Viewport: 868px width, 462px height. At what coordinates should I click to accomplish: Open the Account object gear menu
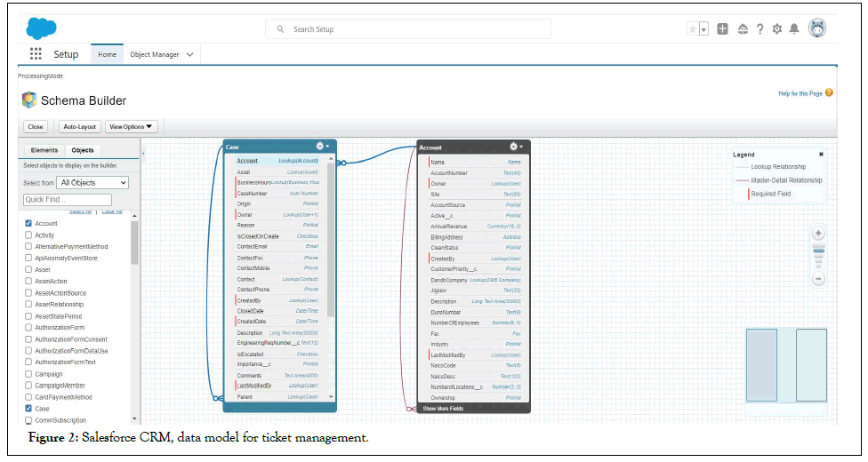pyautogui.click(x=515, y=146)
